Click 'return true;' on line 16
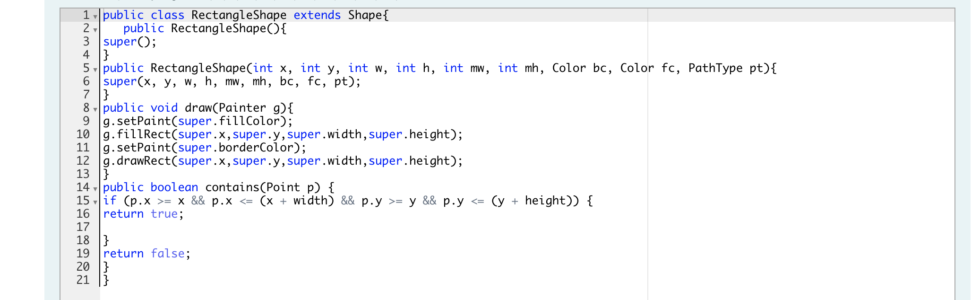Viewport: 980px width, 300px height. pyautogui.click(x=143, y=214)
